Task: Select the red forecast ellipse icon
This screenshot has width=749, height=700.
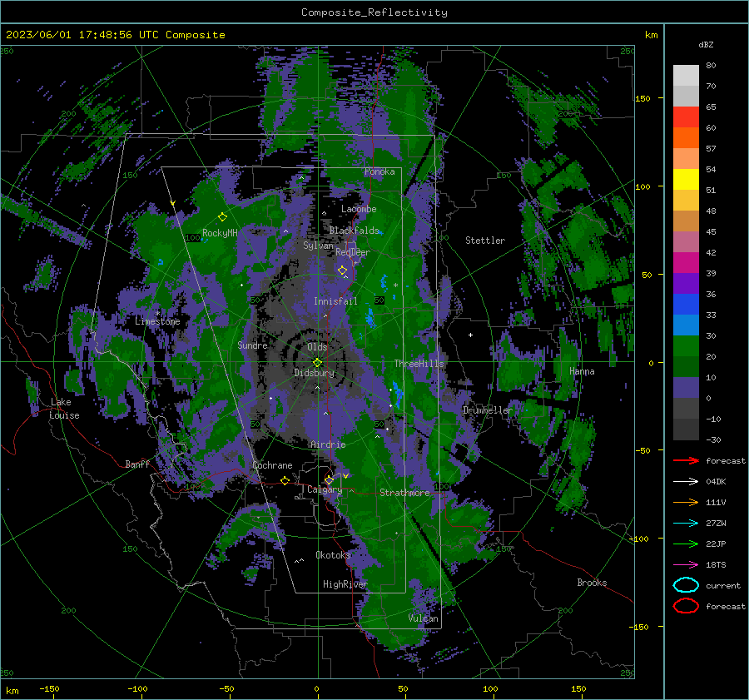Action: (686, 606)
